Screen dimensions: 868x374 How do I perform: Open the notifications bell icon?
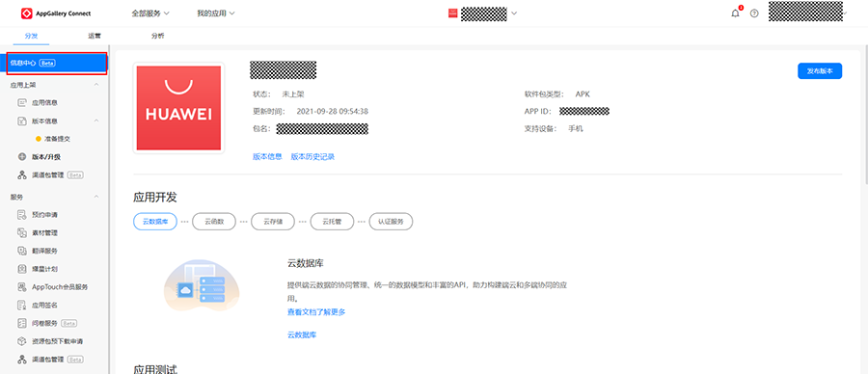pyautogui.click(x=735, y=13)
